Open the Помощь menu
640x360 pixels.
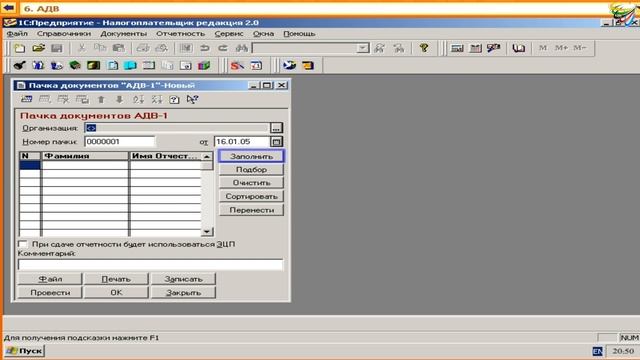tap(299, 33)
